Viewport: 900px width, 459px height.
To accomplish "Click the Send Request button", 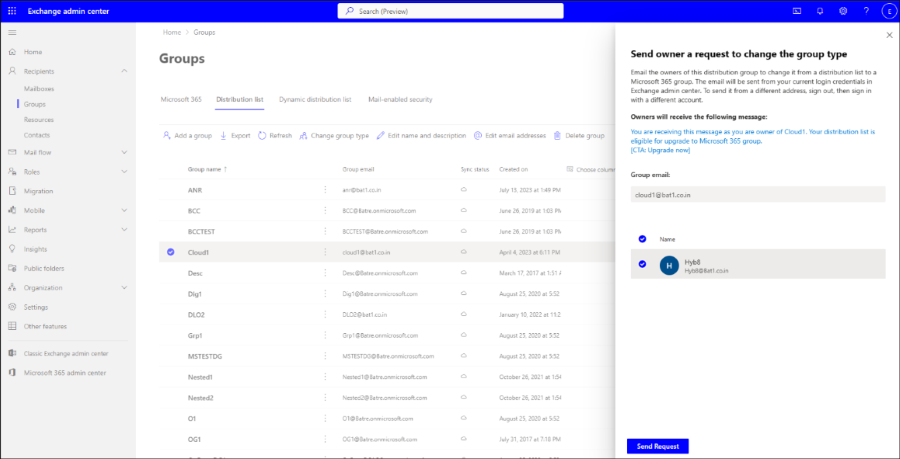I will (x=658, y=446).
